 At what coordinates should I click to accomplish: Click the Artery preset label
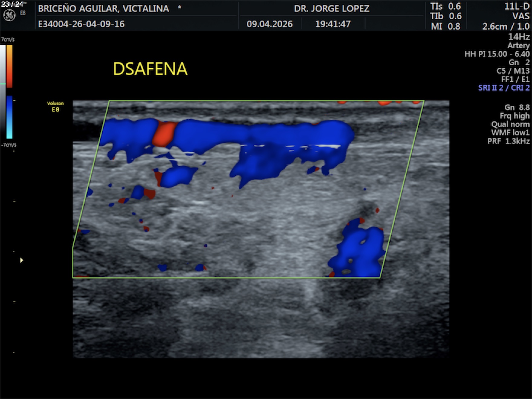[x=518, y=46]
